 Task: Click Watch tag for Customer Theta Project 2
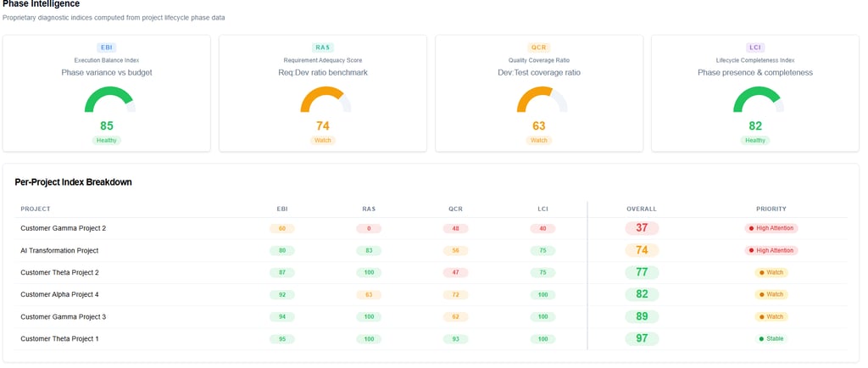point(771,272)
